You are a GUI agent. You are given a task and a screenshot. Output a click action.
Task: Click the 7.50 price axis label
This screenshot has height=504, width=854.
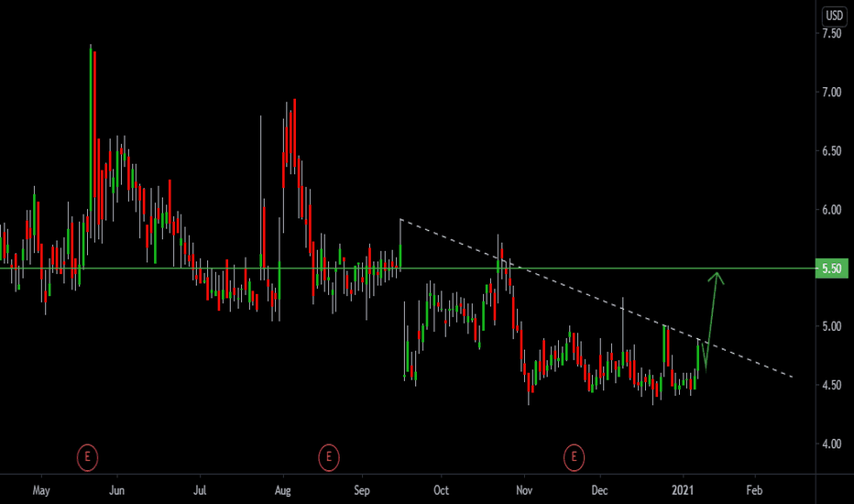[x=832, y=33]
